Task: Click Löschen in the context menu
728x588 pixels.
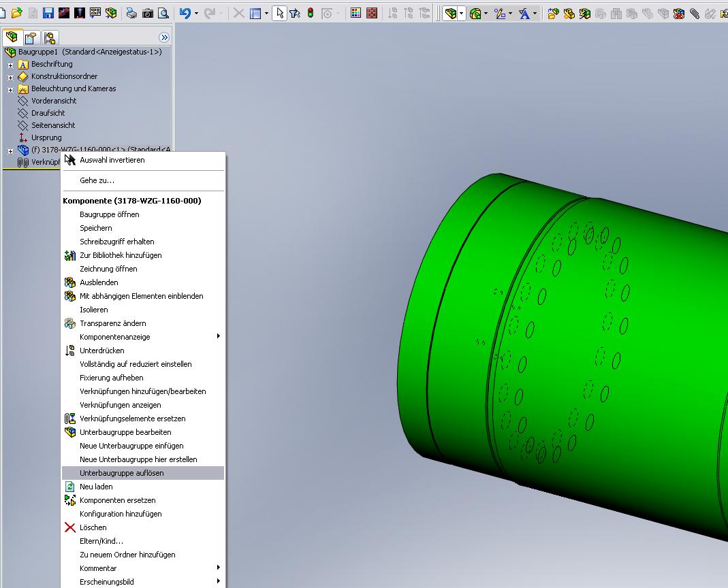Action: [x=93, y=527]
